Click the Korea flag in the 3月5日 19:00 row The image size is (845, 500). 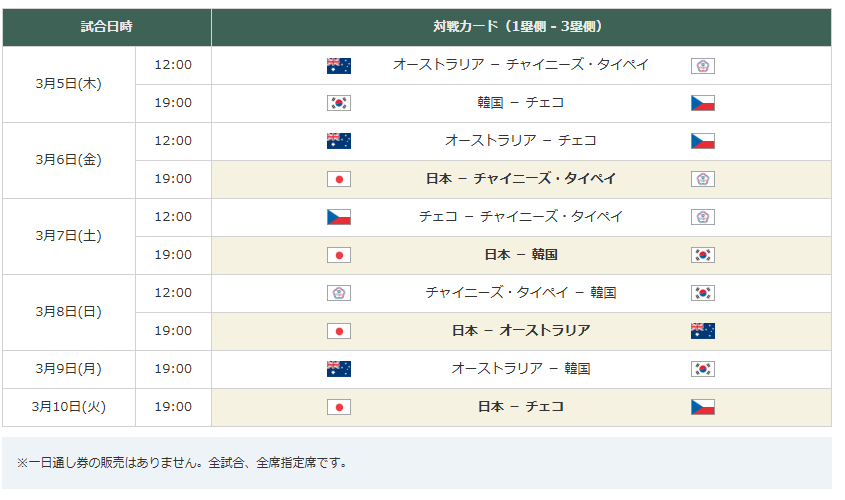point(339,103)
